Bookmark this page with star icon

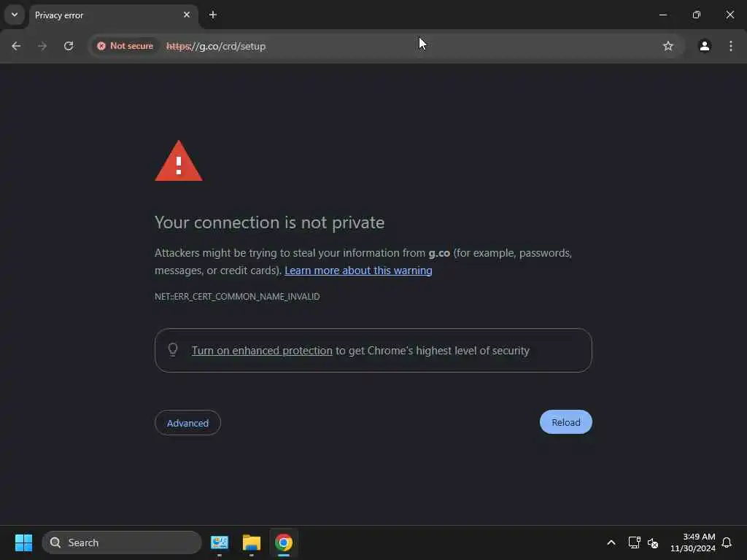coord(668,46)
